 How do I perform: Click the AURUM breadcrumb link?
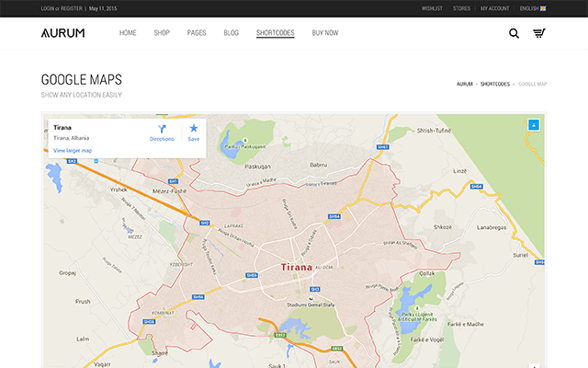pyautogui.click(x=464, y=84)
